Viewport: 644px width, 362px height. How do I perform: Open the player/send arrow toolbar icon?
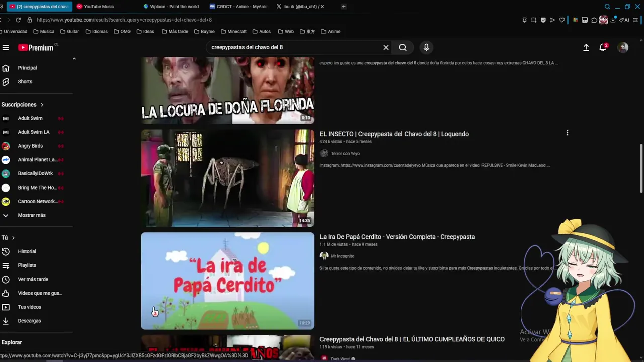click(552, 20)
